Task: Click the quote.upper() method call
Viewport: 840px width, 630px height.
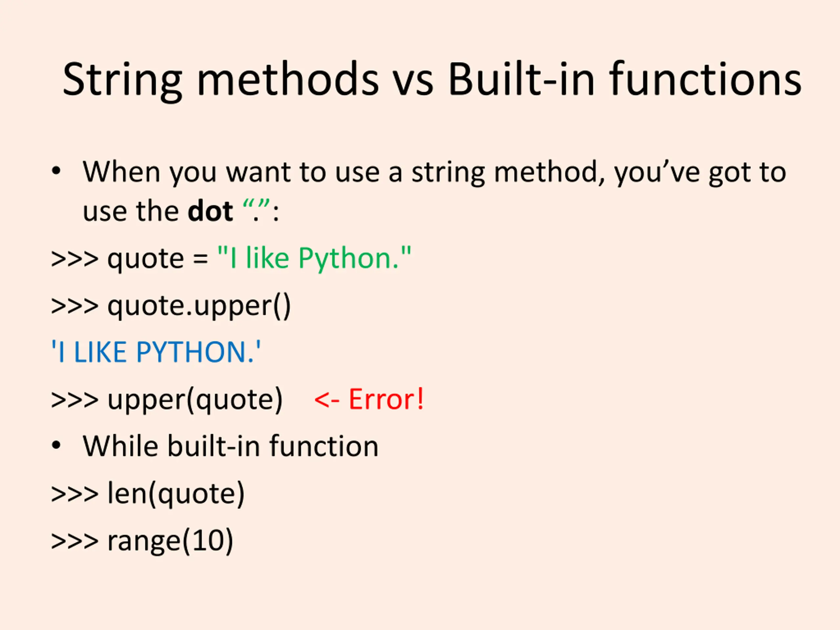Action: [199, 306]
